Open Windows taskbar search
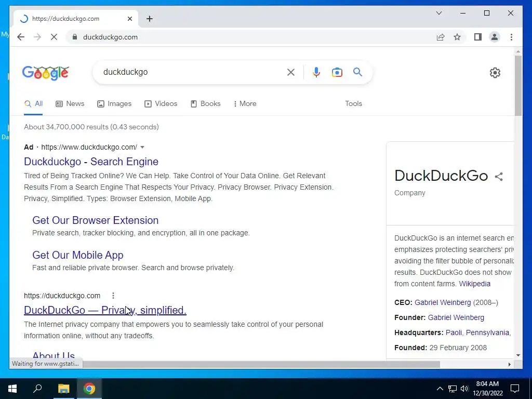Image resolution: width=532 pixels, height=399 pixels. (x=37, y=389)
